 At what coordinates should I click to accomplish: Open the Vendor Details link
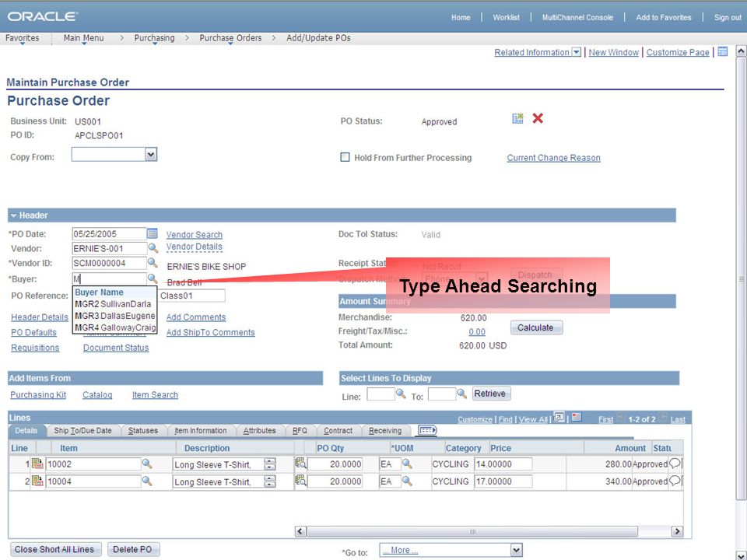195,247
